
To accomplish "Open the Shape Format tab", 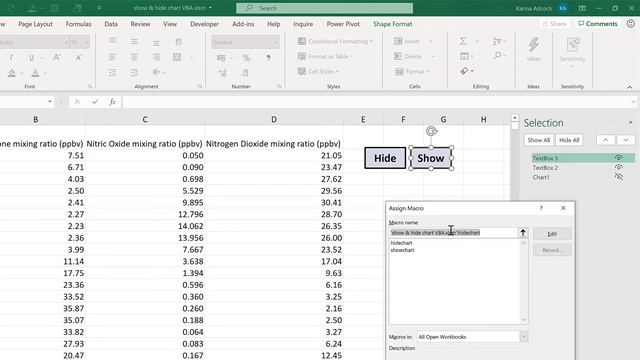I will pyautogui.click(x=393, y=24).
